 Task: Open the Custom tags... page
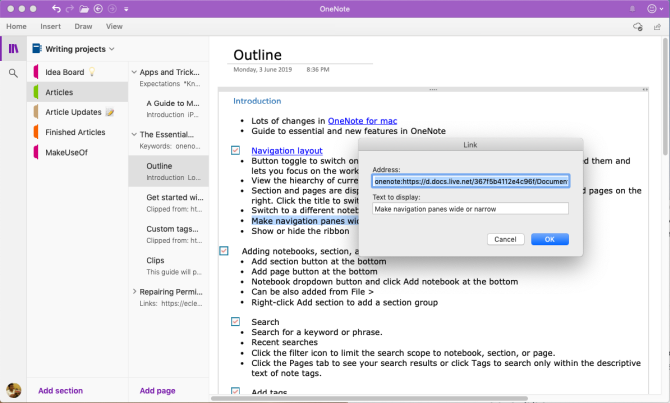(x=169, y=234)
